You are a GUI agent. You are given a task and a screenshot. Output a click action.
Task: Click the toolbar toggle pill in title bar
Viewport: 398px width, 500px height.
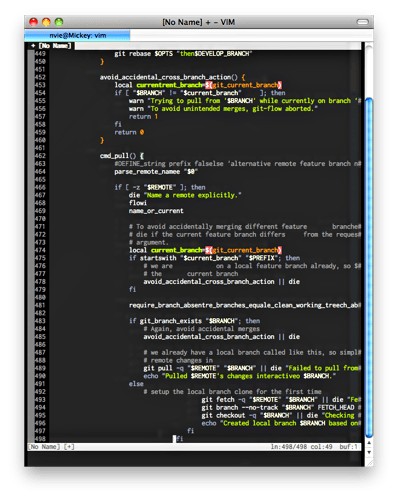tap(362, 22)
